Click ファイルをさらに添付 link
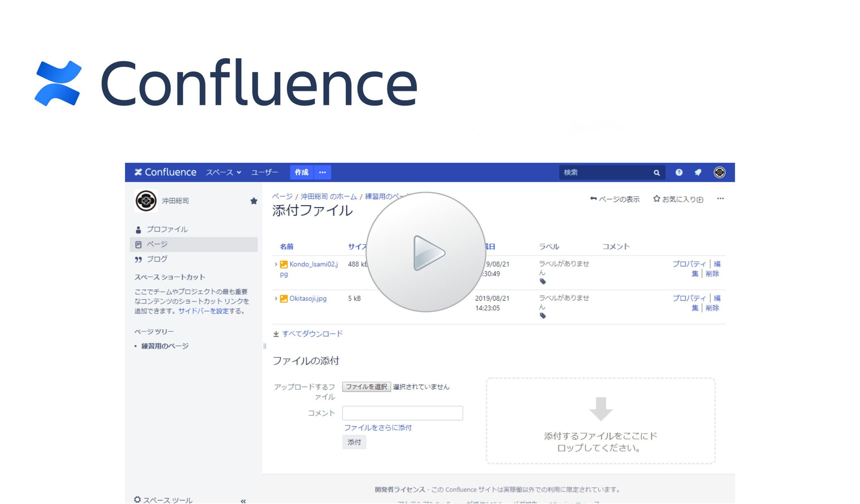 coord(378,428)
